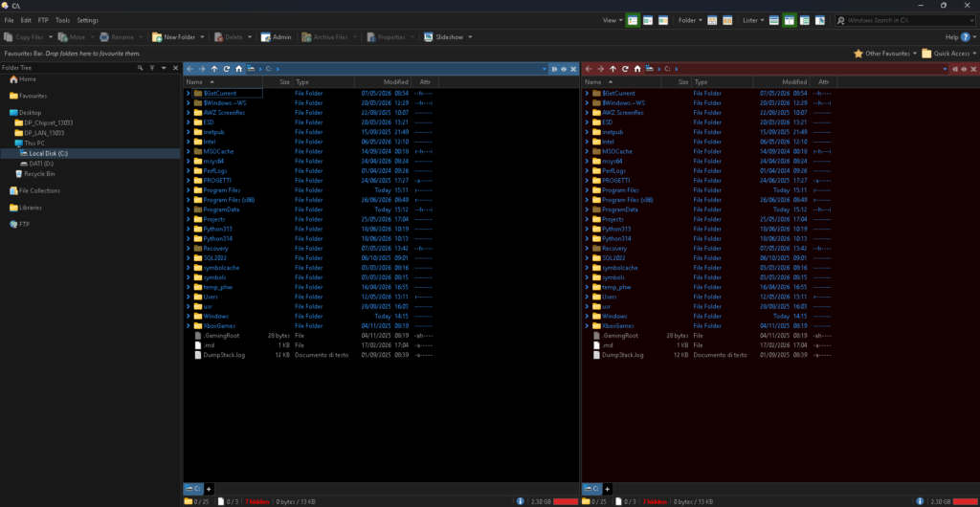The width and height of the screenshot is (980, 507).
Task: Open the File menu
Action: pos(9,21)
